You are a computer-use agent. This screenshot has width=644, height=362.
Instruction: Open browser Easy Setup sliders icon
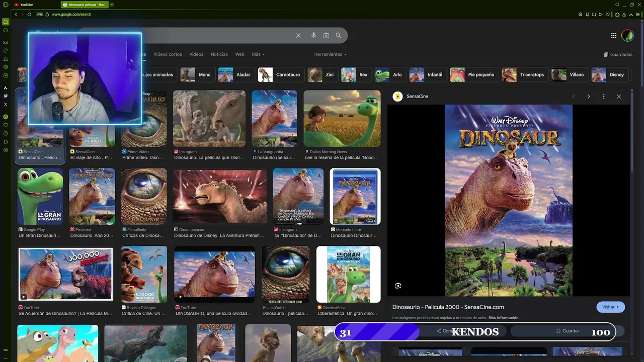tap(638, 15)
